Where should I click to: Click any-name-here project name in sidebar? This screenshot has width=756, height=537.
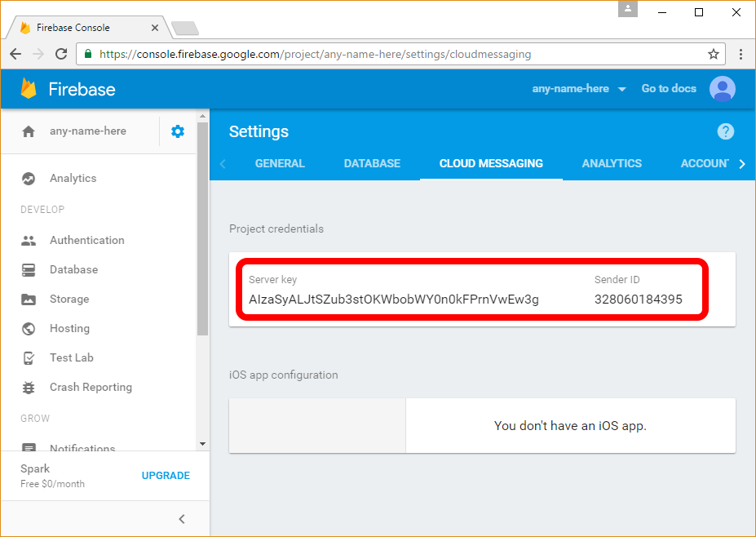pos(88,131)
